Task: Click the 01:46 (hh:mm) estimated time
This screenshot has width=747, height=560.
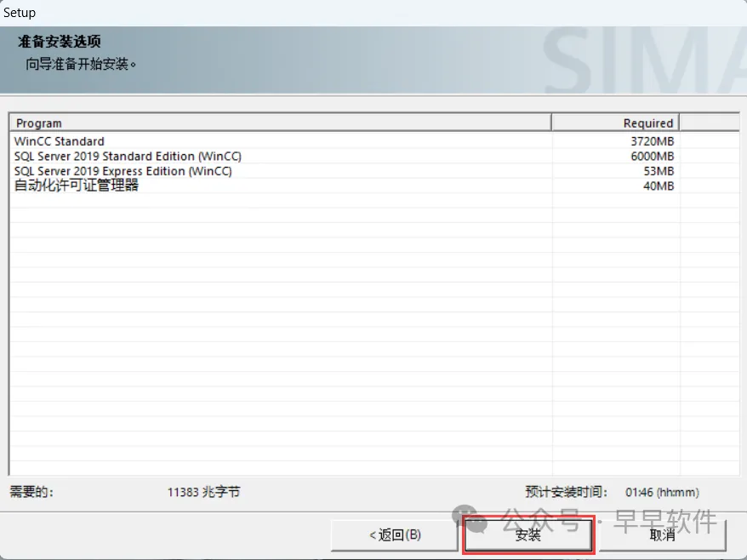Action: point(662,492)
